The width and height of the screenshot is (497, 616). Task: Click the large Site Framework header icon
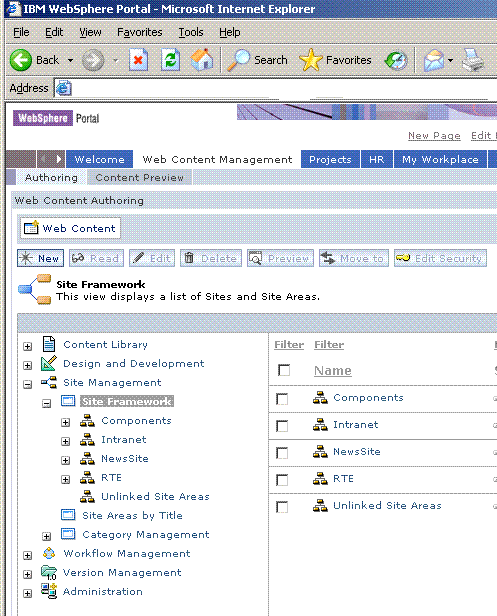[35, 290]
